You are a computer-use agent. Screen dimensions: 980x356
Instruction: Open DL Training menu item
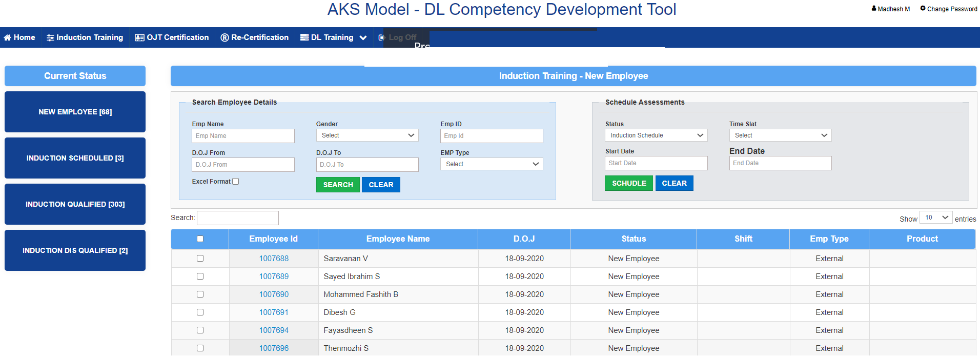point(327,37)
